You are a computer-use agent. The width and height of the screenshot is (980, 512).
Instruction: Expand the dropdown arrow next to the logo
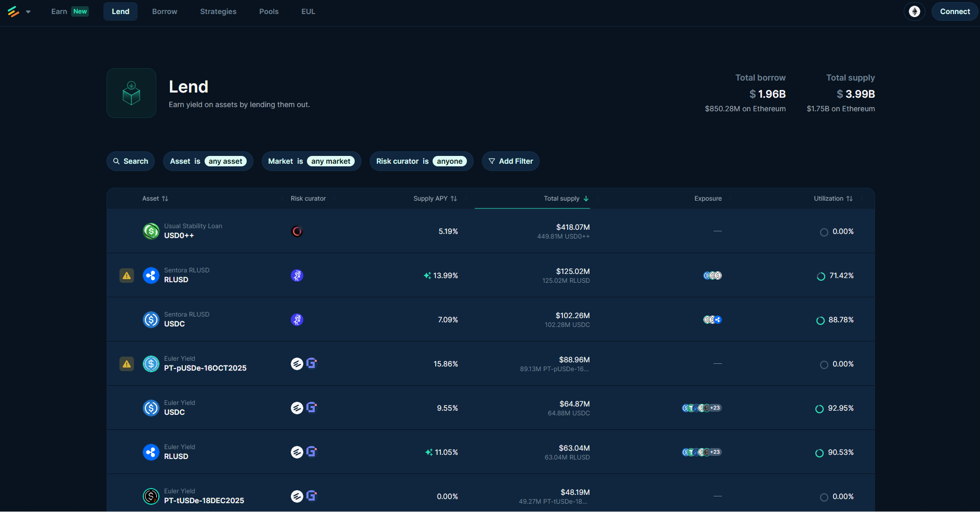(x=28, y=12)
